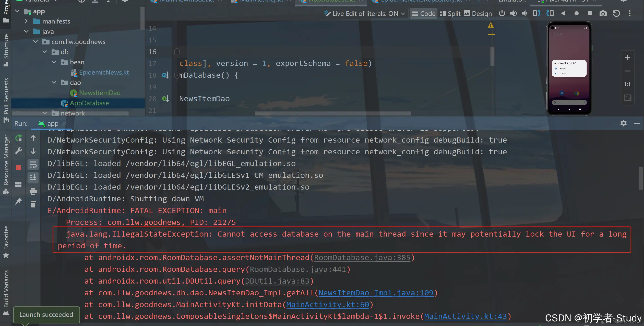Collapse the dao package
The height and width of the screenshot is (326, 644).
pos(54,83)
